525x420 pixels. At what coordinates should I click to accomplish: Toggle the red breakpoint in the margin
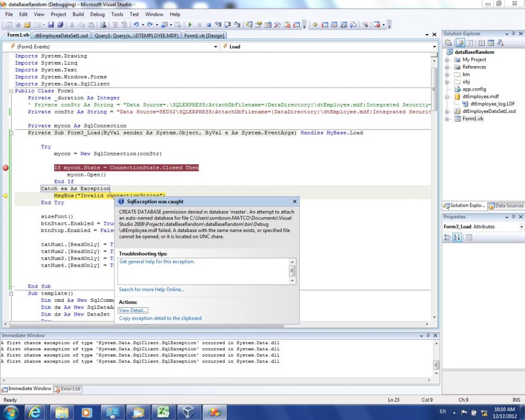pos(6,168)
